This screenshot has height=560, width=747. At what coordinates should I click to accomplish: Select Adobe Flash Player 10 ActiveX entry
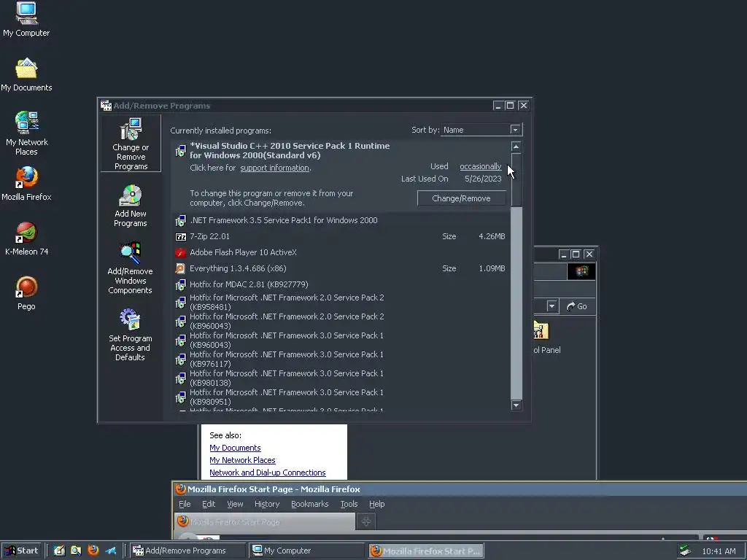tap(341, 252)
